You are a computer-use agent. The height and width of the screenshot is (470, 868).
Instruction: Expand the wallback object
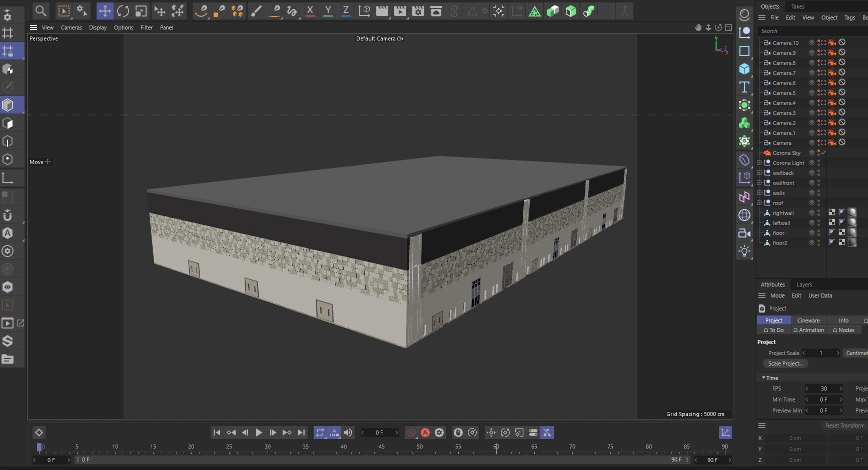point(759,173)
